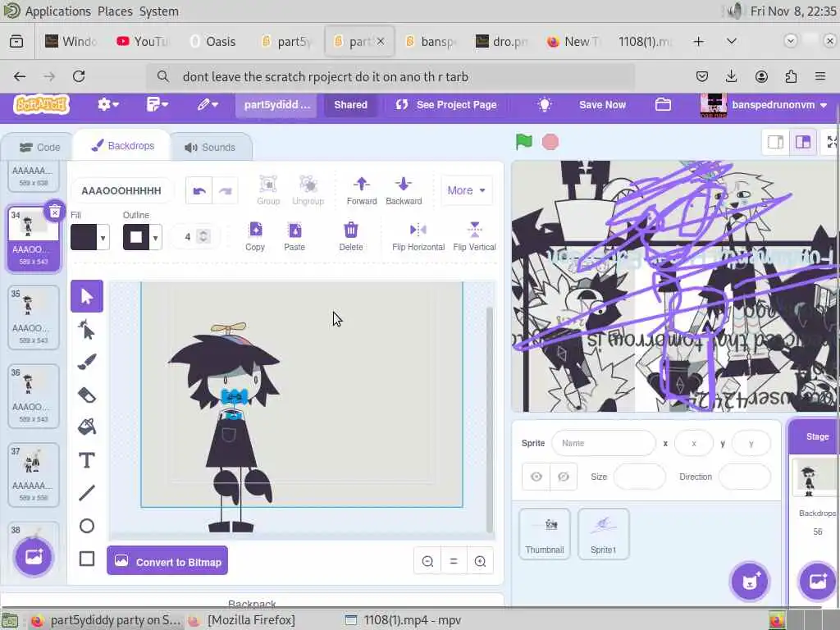Flip Horizontal the selection
840x630 pixels.
[x=418, y=236]
